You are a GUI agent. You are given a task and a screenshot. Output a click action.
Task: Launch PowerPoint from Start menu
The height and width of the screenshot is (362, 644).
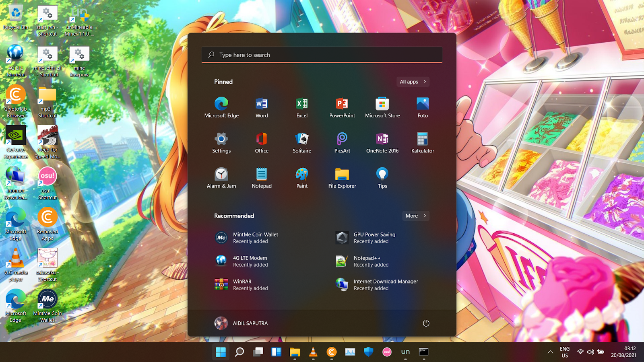pos(342,107)
